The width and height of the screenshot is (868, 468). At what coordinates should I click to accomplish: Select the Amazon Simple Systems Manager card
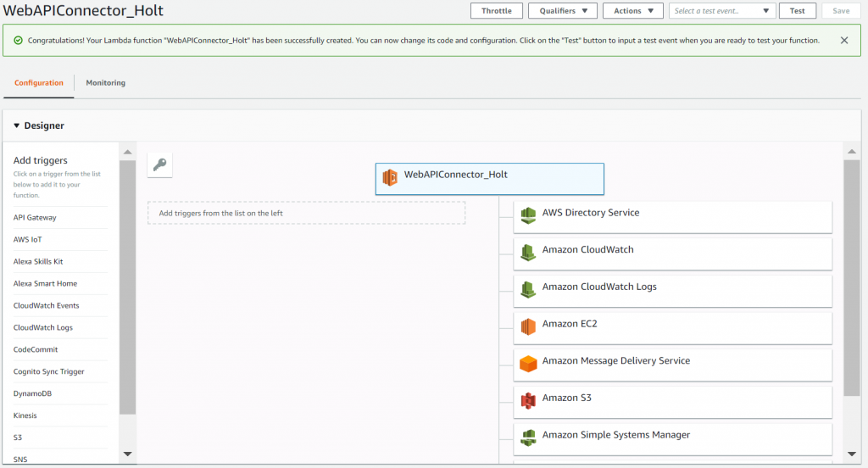click(672, 440)
